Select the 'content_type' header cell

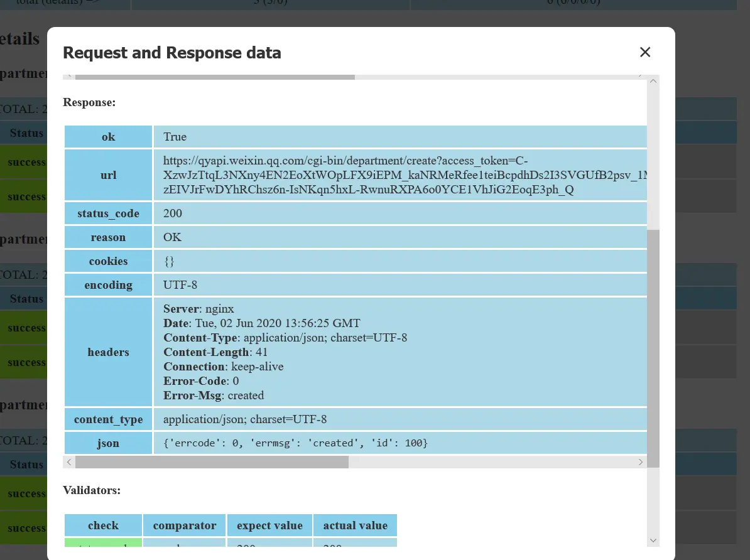click(108, 419)
